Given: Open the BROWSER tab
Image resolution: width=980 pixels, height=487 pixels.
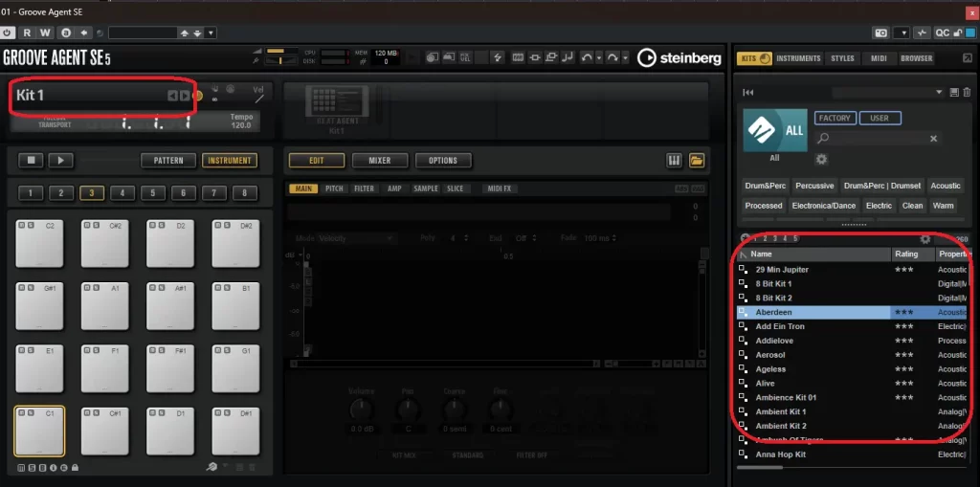Looking at the screenshot, I should 916,58.
